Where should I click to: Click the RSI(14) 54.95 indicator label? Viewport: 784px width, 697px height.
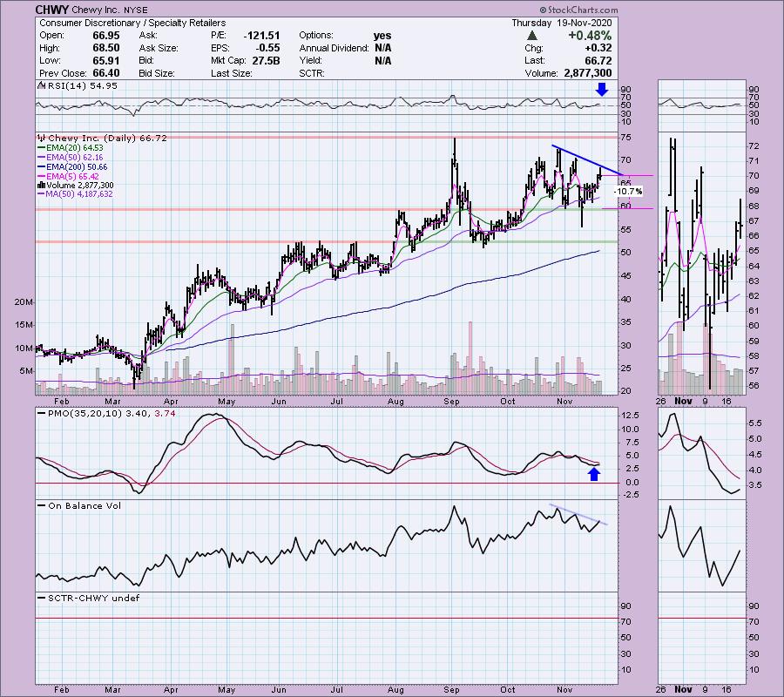click(x=82, y=85)
